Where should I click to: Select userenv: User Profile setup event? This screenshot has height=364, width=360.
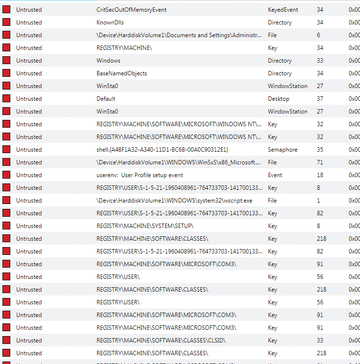[140, 175]
